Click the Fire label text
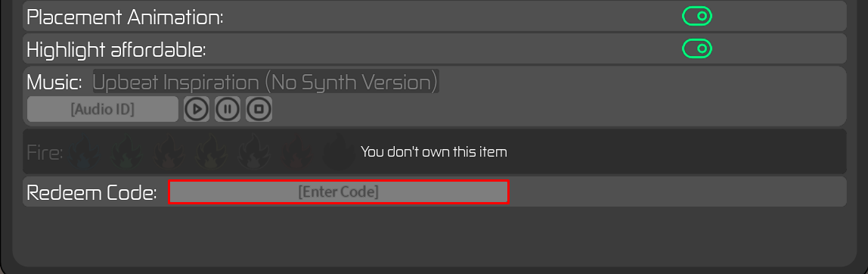 45,153
